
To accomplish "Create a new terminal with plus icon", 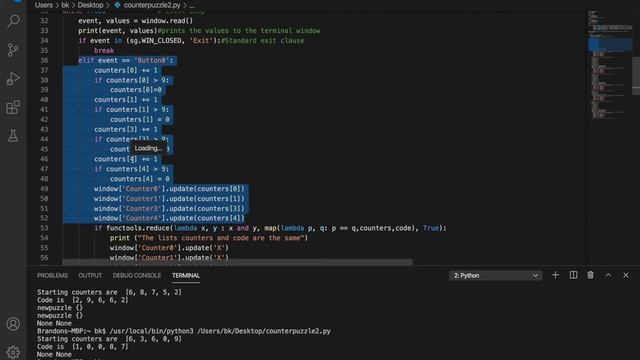I will [555, 275].
